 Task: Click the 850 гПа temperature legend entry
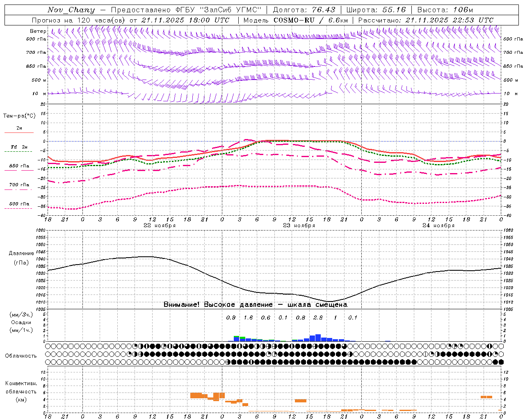click(x=19, y=166)
